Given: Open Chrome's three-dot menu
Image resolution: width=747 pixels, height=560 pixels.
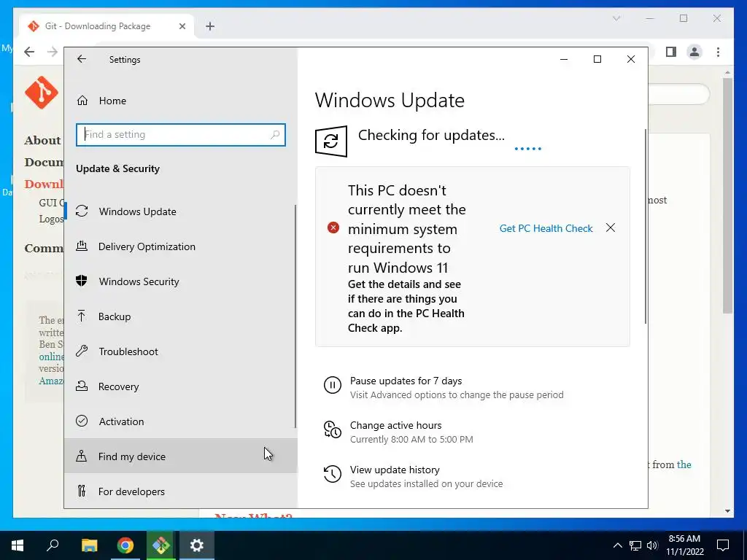Looking at the screenshot, I should pos(718,52).
